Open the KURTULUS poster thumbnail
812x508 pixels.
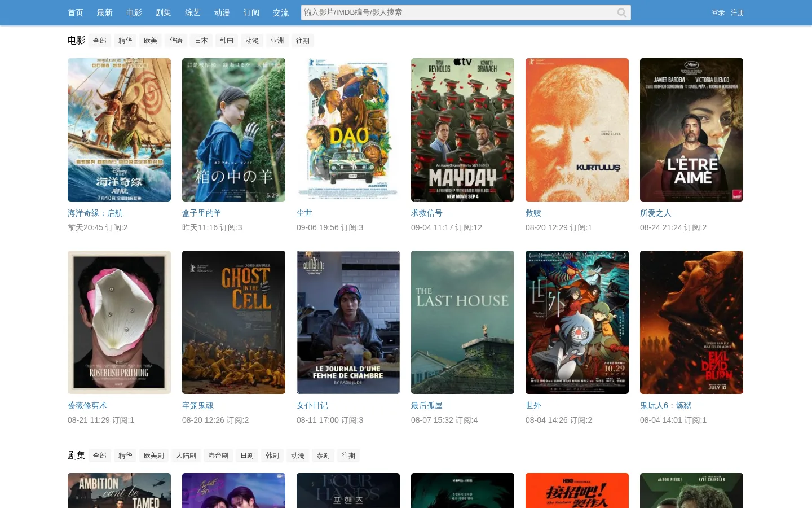point(577,130)
